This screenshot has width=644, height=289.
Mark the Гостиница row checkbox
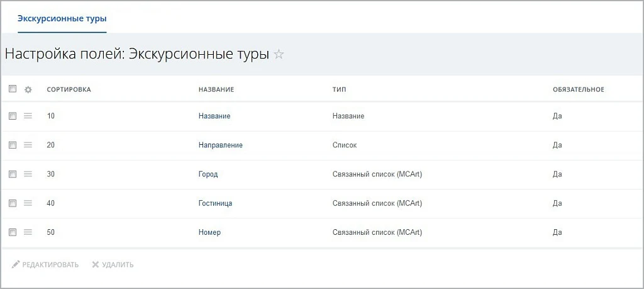pyautogui.click(x=13, y=203)
